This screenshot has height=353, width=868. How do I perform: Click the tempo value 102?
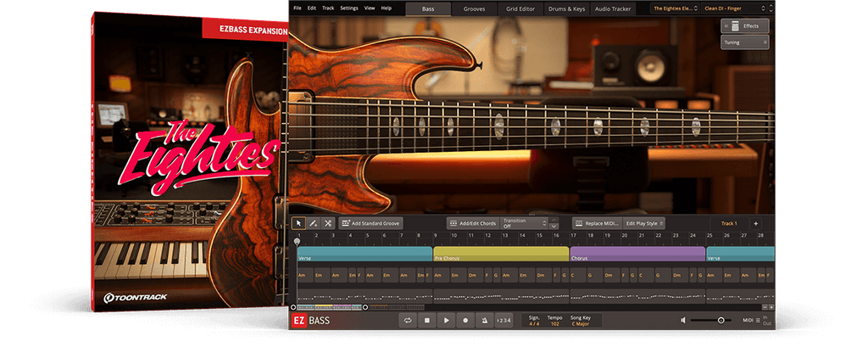pos(554,323)
